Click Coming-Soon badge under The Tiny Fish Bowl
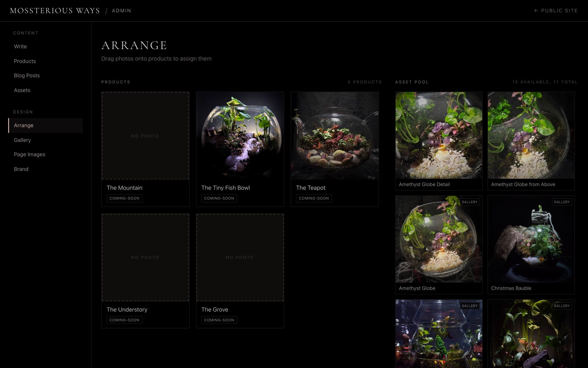This screenshot has width=588, height=368. click(219, 198)
